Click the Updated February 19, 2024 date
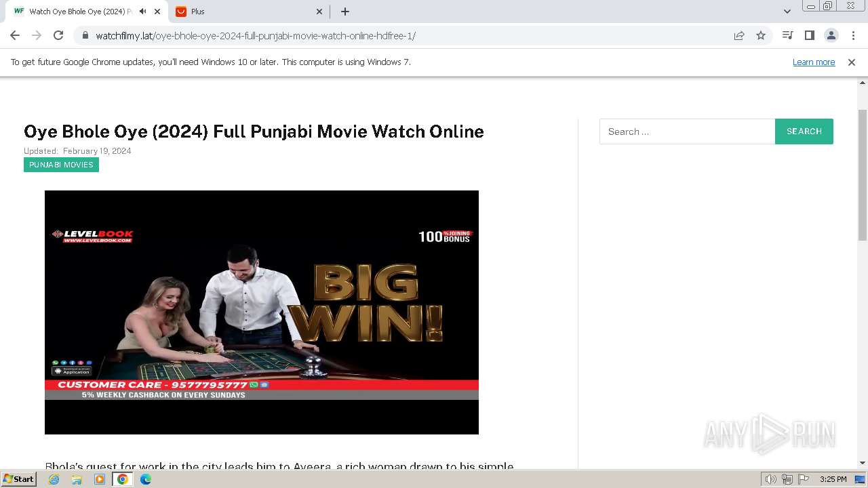The height and width of the screenshot is (488, 868). (77, 151)
